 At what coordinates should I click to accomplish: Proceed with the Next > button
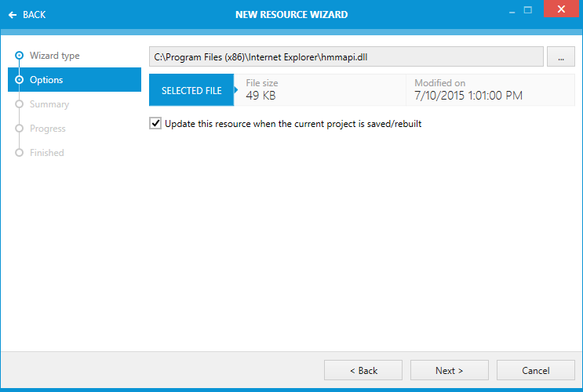(449, 370)
